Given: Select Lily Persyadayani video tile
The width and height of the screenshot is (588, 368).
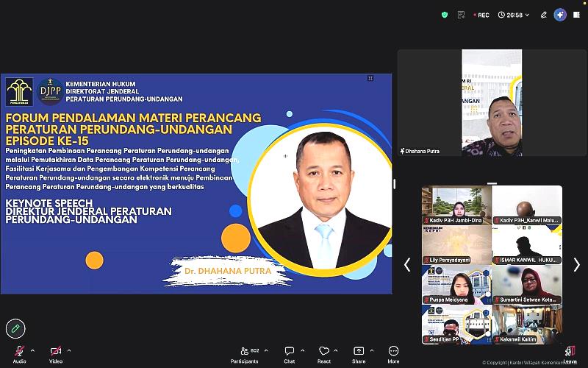Looking at the screenshot, I should (456, 245).
